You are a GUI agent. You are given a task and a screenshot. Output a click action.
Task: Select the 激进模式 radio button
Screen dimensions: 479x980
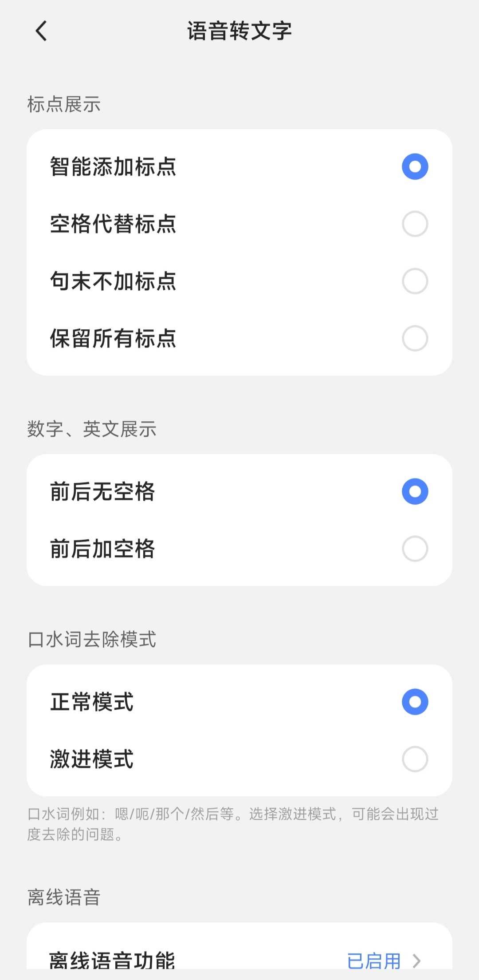click(415, 759)
